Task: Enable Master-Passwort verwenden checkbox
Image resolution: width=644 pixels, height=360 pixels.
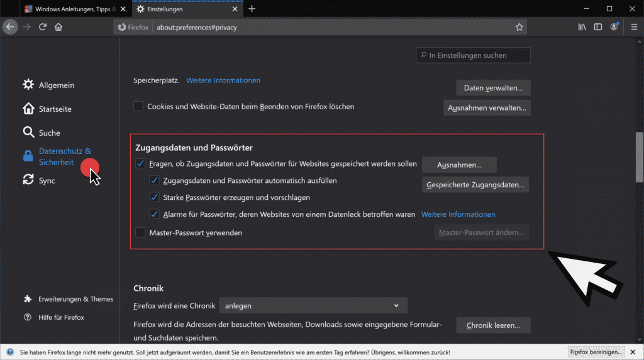Action: (x=140, y=232)
